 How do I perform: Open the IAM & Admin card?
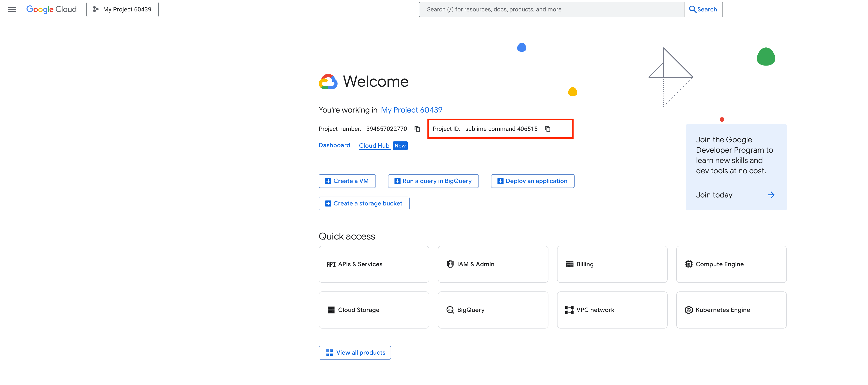tap(493, 264)
